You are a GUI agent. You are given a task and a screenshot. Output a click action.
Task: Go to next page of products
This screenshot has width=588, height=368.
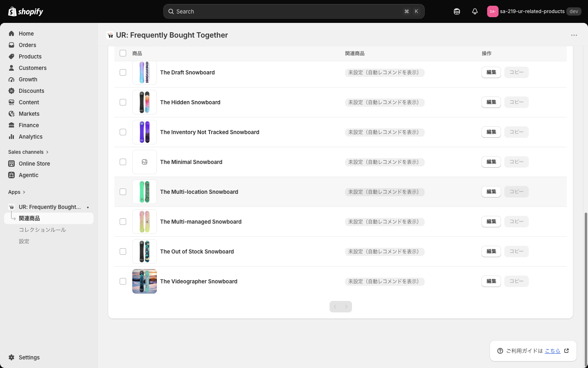(x=346, y=307)
